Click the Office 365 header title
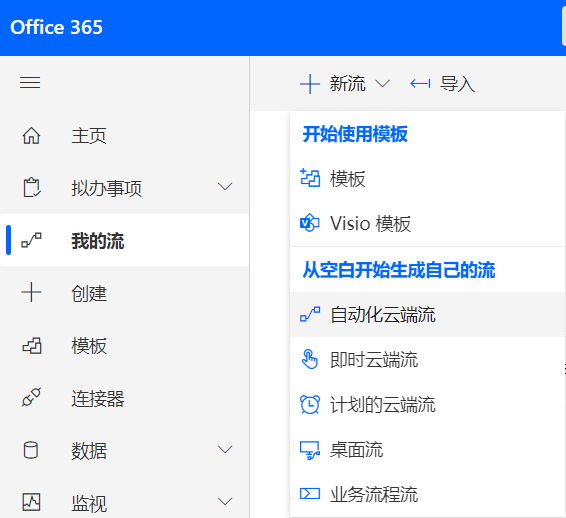 (x=56, y=27)
